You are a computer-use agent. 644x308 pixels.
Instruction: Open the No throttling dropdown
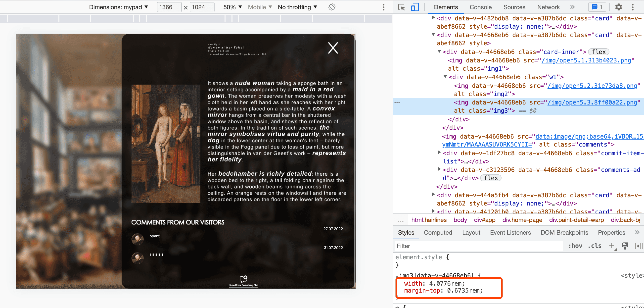click(297, 7)
